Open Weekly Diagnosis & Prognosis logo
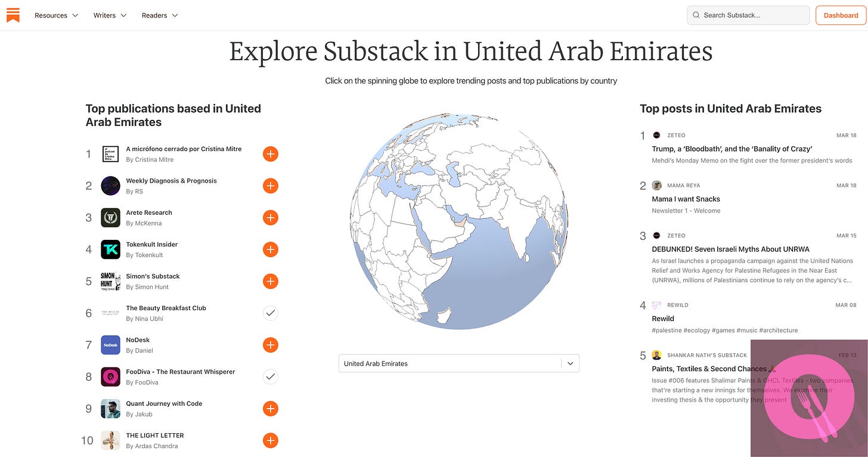 tap(111, 186)
